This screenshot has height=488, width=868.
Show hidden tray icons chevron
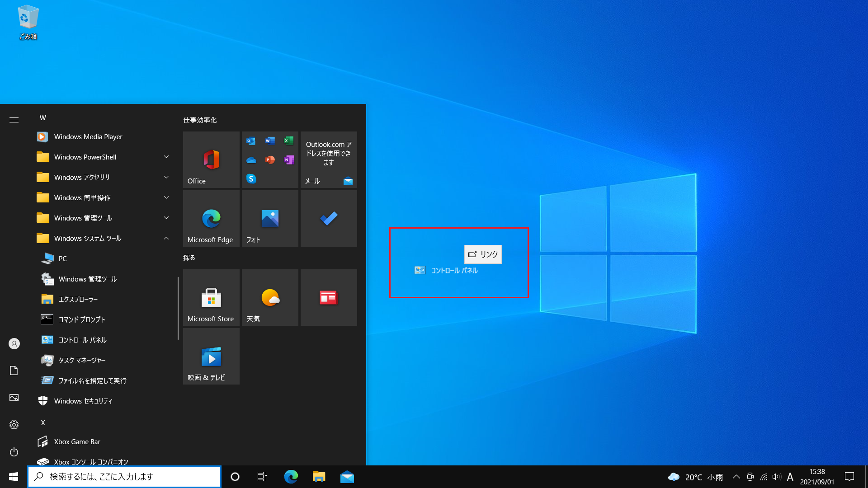point(736,477)
